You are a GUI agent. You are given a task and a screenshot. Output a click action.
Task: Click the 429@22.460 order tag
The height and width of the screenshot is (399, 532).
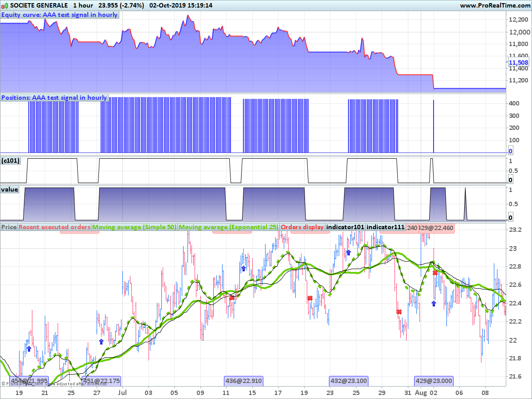coord(436,227)
